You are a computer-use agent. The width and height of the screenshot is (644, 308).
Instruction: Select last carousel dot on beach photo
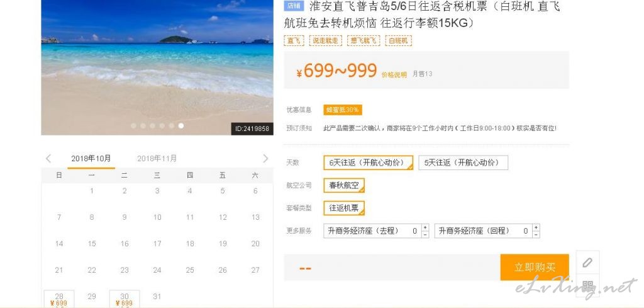pyautogui.click(x=181, y=126)
